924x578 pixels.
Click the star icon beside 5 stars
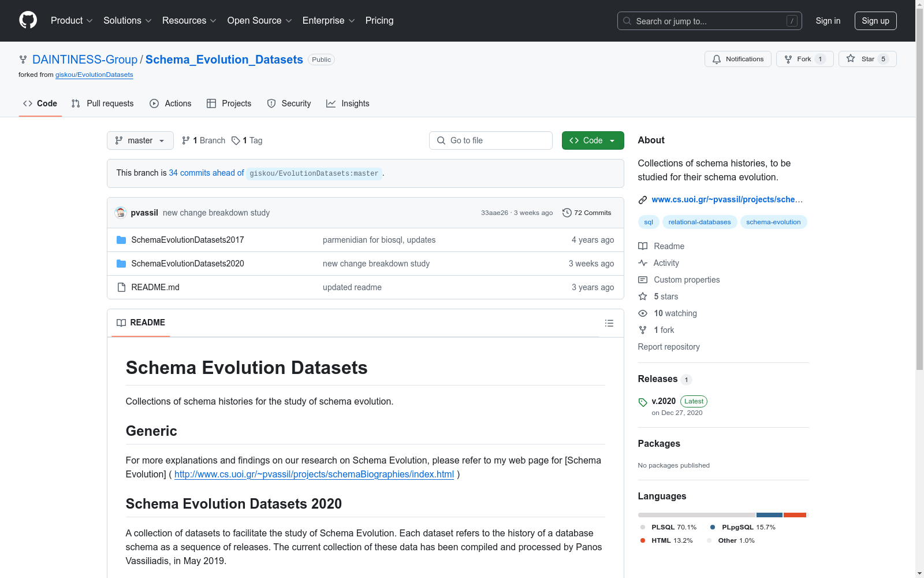tap(643, 297)
